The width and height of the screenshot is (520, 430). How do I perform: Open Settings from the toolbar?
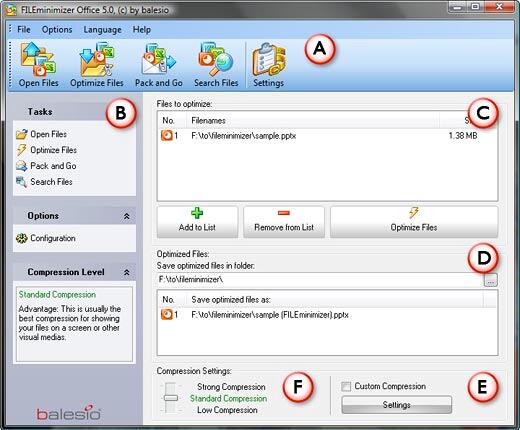(269, 65)
